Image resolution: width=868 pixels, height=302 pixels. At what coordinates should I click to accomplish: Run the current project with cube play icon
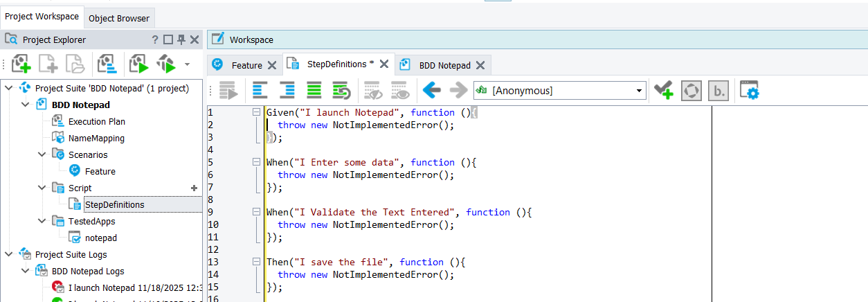coord(166,64)
